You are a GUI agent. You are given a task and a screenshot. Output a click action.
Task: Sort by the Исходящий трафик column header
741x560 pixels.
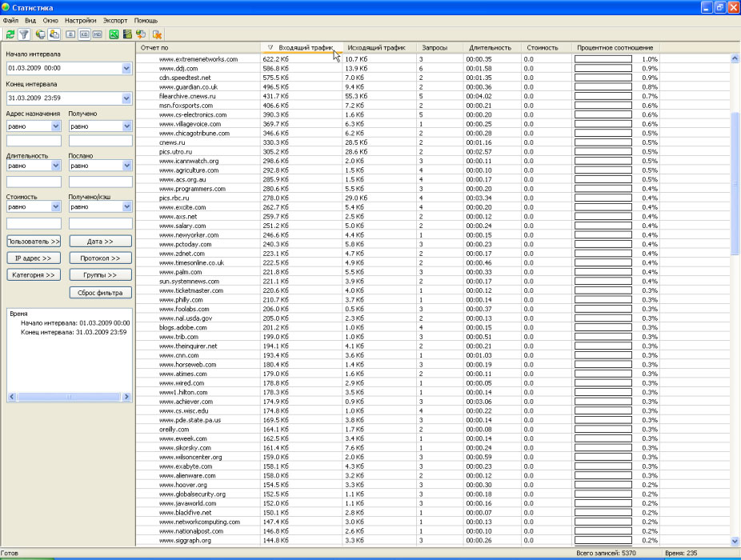tap(376, 48)
